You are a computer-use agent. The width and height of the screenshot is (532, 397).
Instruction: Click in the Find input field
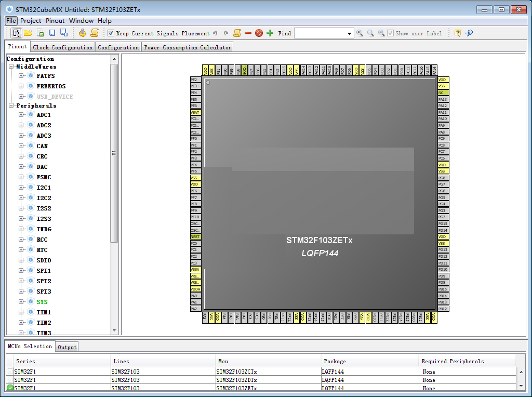(x=320, y=33)
